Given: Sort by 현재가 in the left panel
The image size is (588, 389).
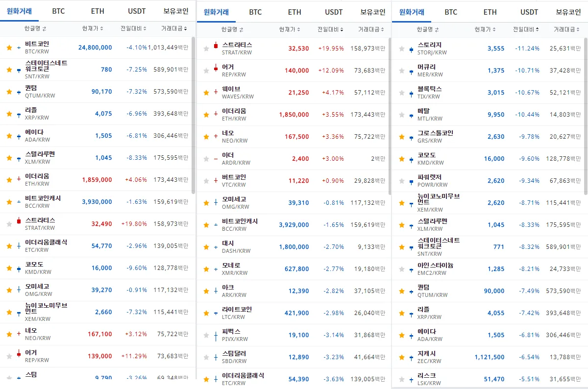Looking at the screenshot, I should [93, 29].
